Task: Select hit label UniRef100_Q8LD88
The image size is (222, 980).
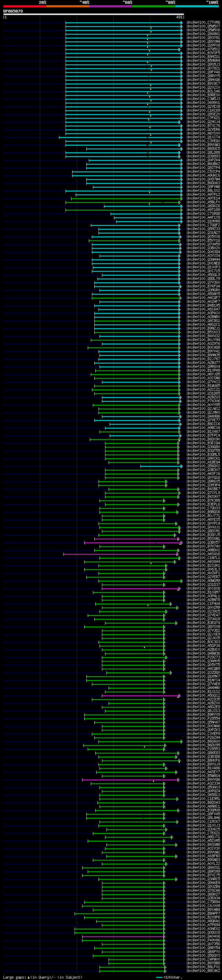Action: pyautogui.click(x=203, y=153)
